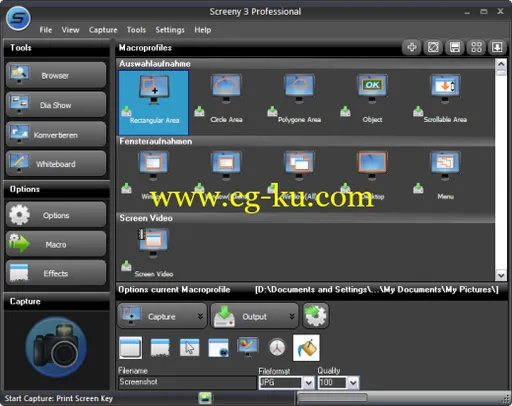Select the Rectangular Area capture profile
This screenshot has height=406, width=512.
tap(154, 102)
